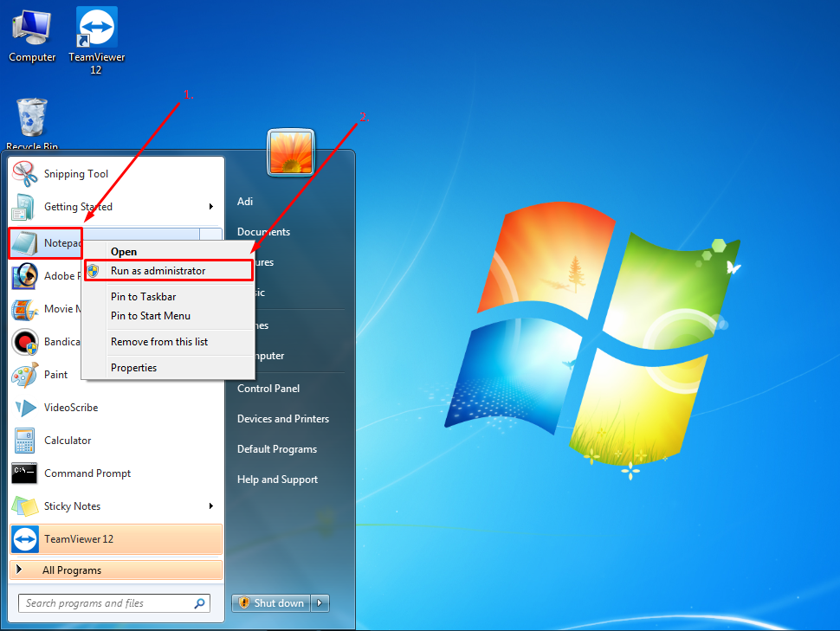This screenshot has width=840, height=631.
Task: Launch Sticky Notes
Action: click(71, 505)
